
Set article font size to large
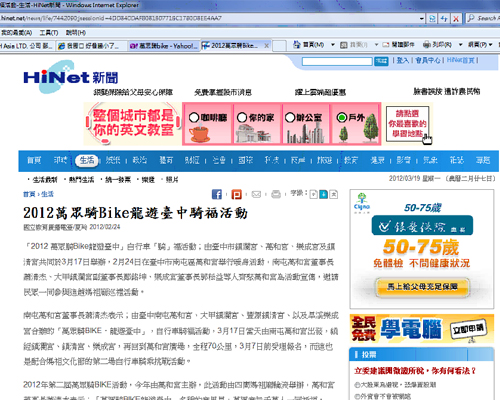(x=334, y=194)
